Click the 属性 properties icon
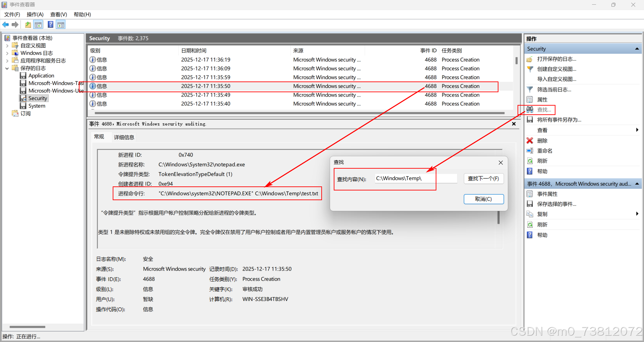The height and width of the screenshot is (342, 644). click(x=530, y=100)
